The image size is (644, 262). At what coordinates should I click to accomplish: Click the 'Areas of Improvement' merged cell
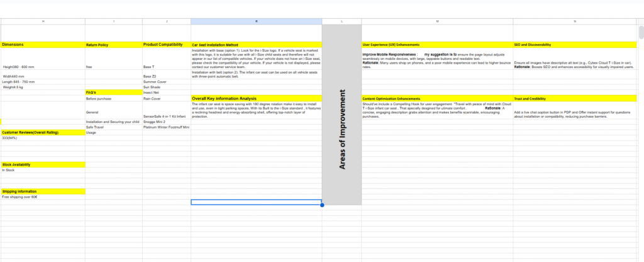(341, 128)
